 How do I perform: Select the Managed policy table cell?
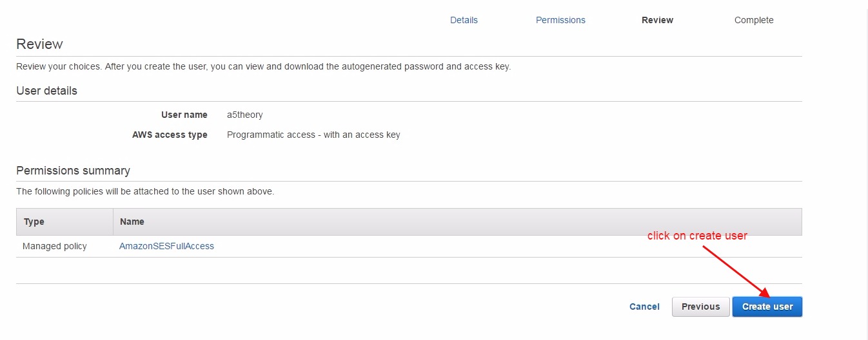click(x=54, y=246)
